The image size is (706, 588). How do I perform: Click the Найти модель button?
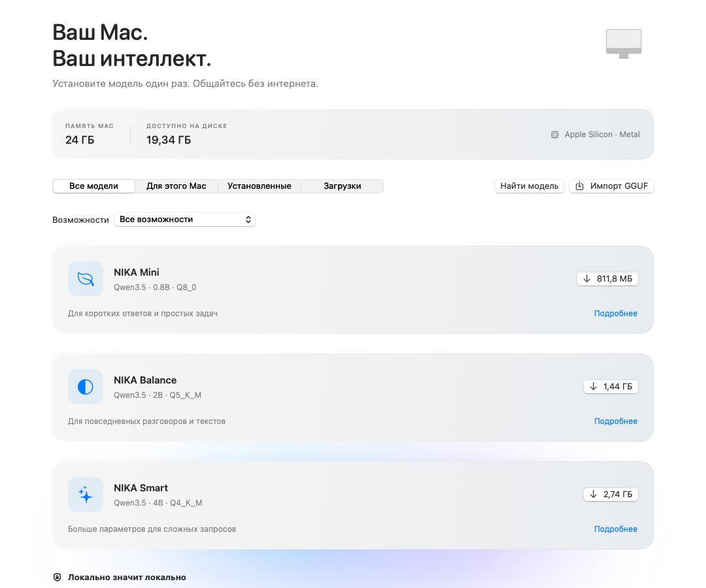(x=529, y=186)
